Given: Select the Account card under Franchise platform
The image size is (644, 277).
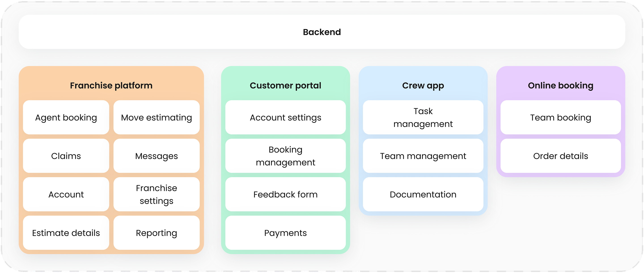Looking at the screenshot, I should point(66,194).
